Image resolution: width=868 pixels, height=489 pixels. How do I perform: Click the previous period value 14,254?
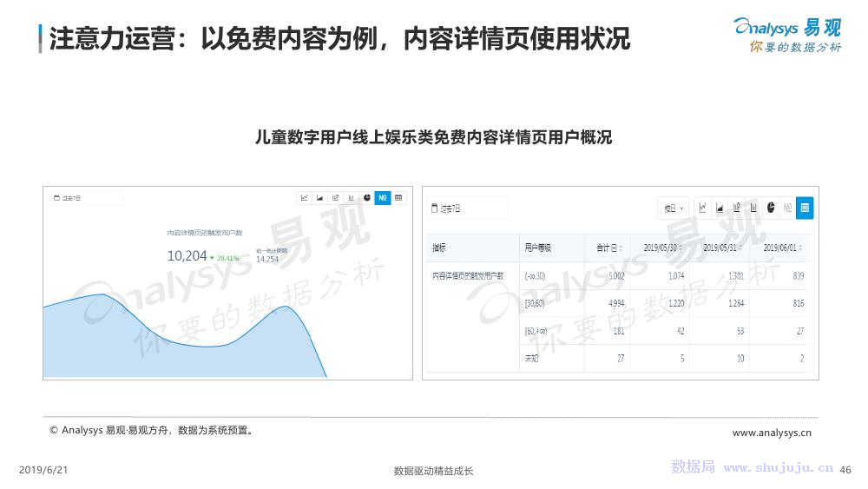(267, 259)
